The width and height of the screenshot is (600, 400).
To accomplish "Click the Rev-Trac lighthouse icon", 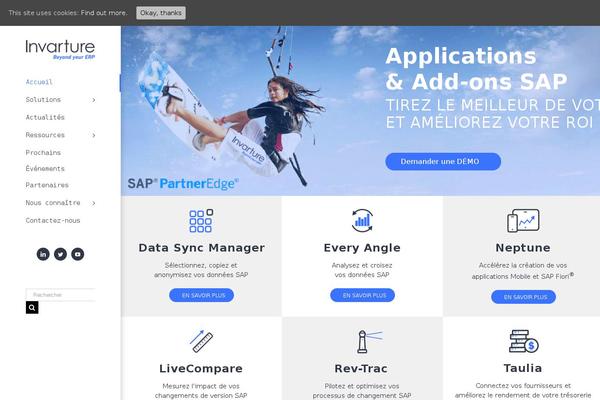I will [369, 341].
